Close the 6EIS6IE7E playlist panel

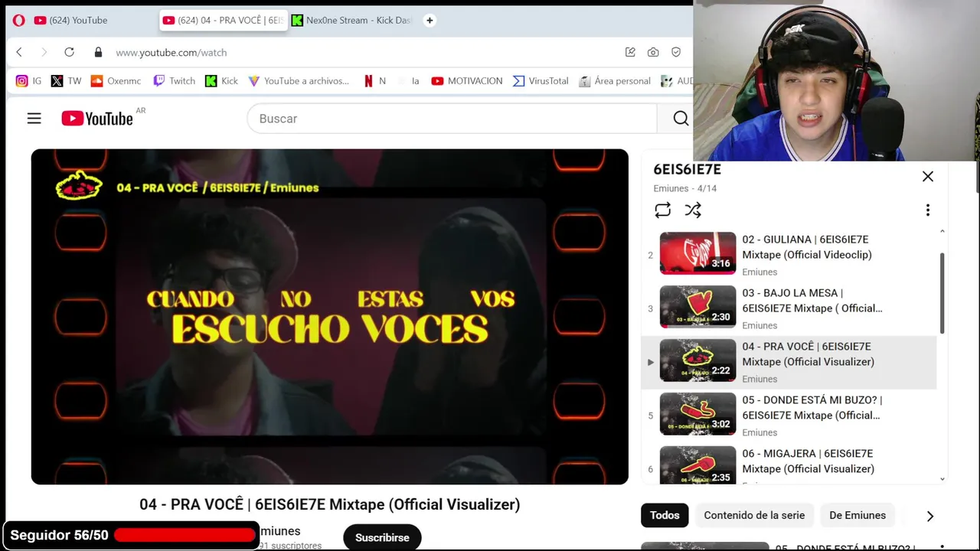[x=928, y=177]
